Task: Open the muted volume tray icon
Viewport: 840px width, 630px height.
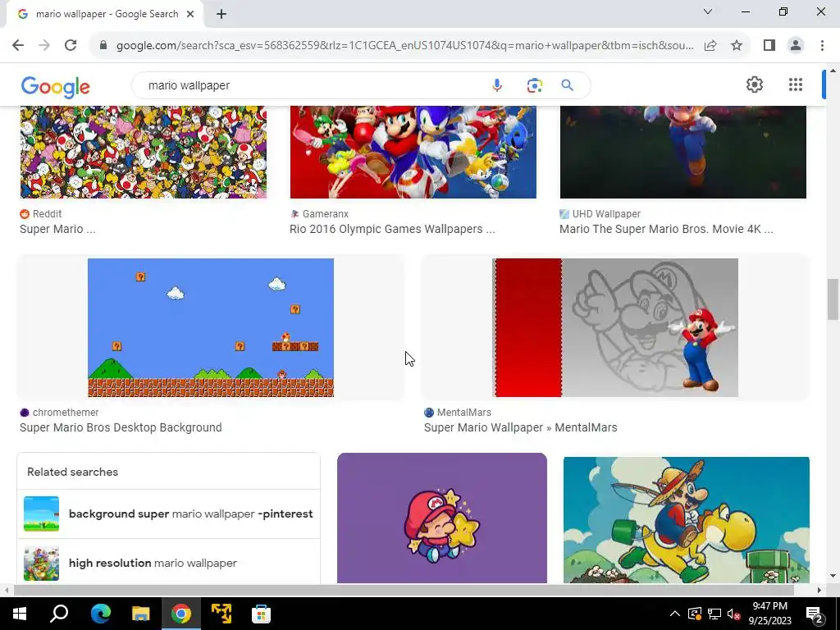Action: (734, 614)
